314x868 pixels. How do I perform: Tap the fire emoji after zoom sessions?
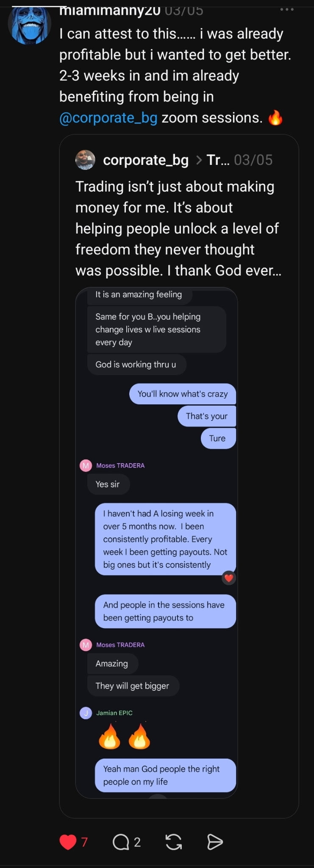point(275,118)
